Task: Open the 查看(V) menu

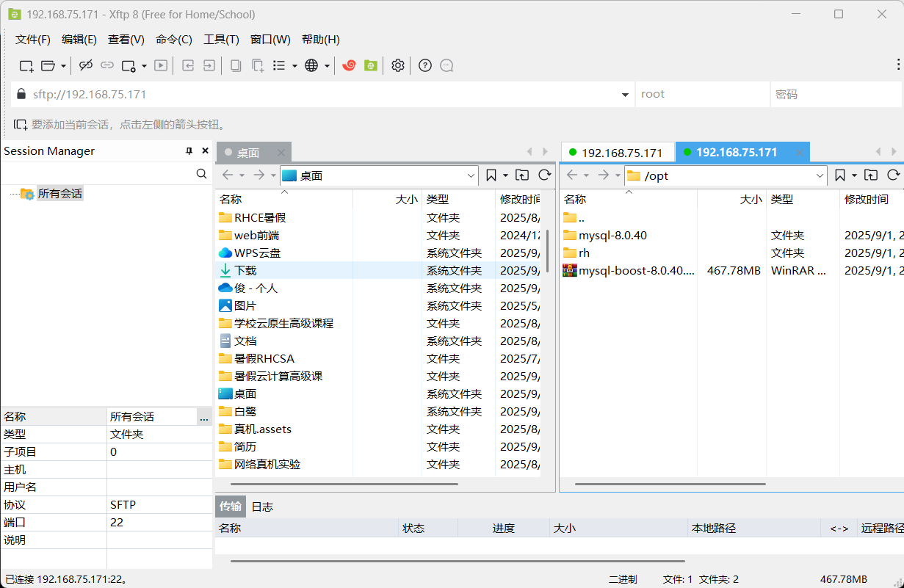Action: click(x=126, y=40)
